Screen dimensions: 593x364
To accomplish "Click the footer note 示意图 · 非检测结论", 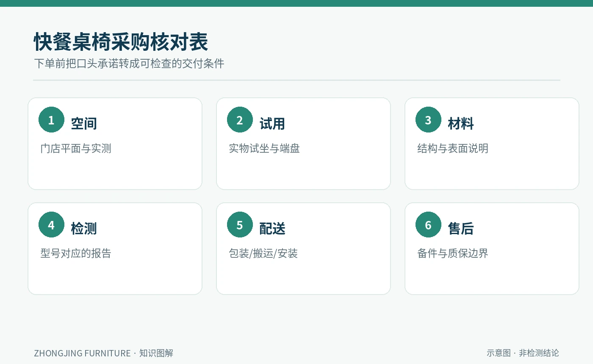I will point(523,353).
